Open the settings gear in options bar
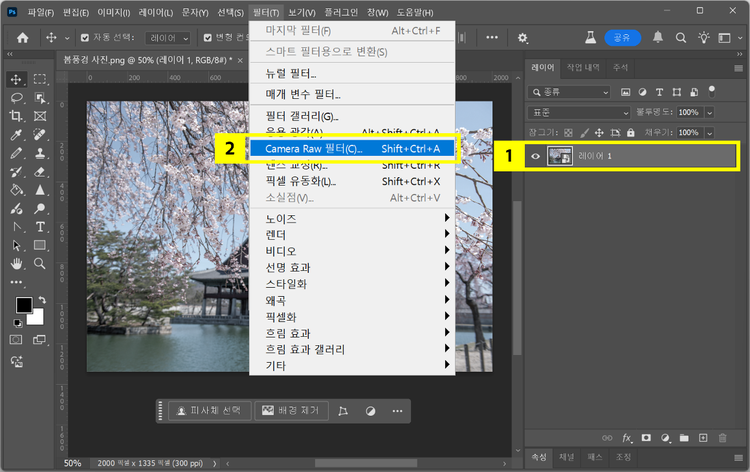 coord(522,38)
